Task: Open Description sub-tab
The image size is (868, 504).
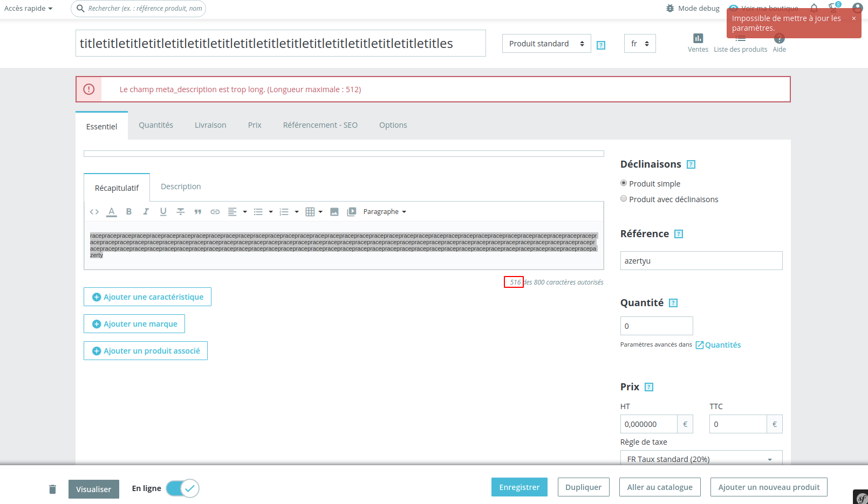Action: (181, 187)
